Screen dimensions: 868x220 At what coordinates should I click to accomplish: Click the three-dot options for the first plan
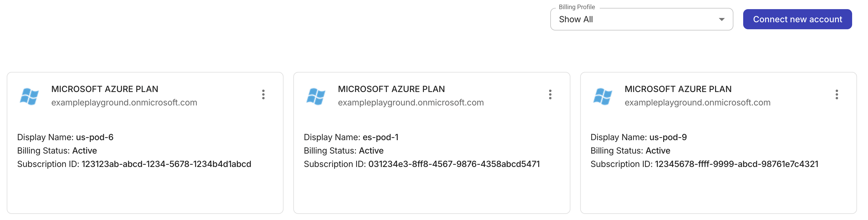click(x=263, y=95)
